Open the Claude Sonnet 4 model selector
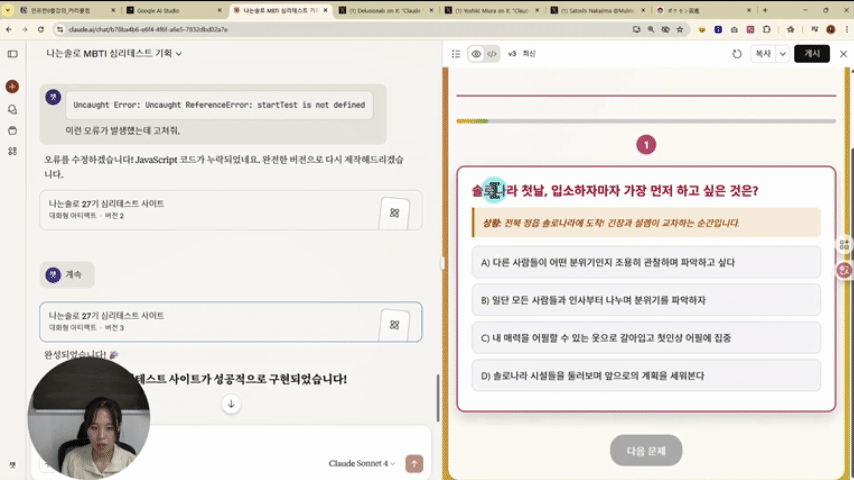The width and height of the screenshot is (854, 480). 362,464
